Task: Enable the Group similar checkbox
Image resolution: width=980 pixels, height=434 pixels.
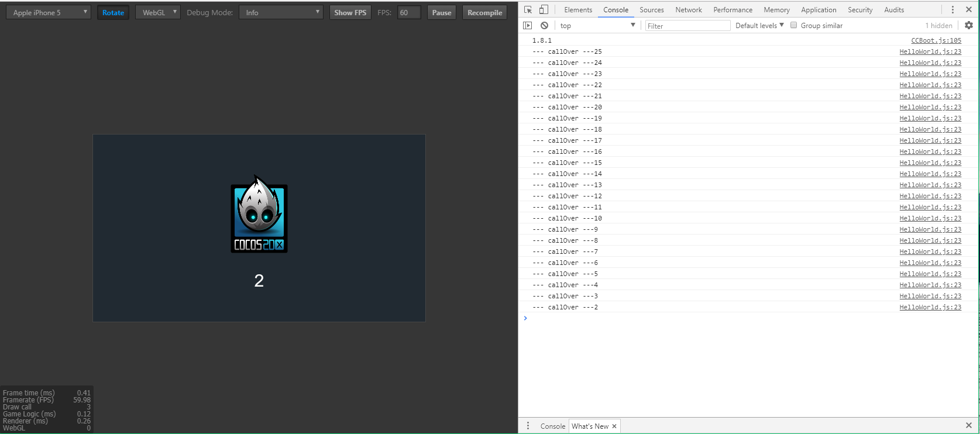Action: point(794,25)
